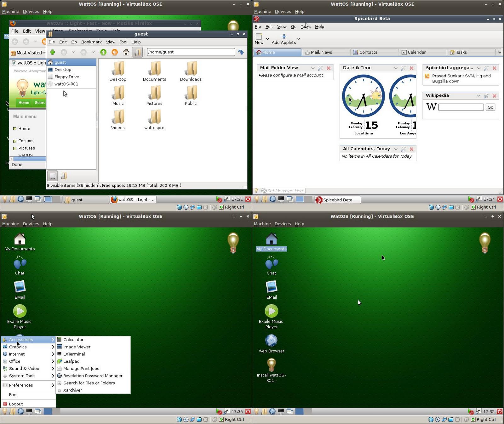The height and width of the screenshot is (424, 504).
Task: Toggle the places side pane button at bottom left
Action: [53, 176]
